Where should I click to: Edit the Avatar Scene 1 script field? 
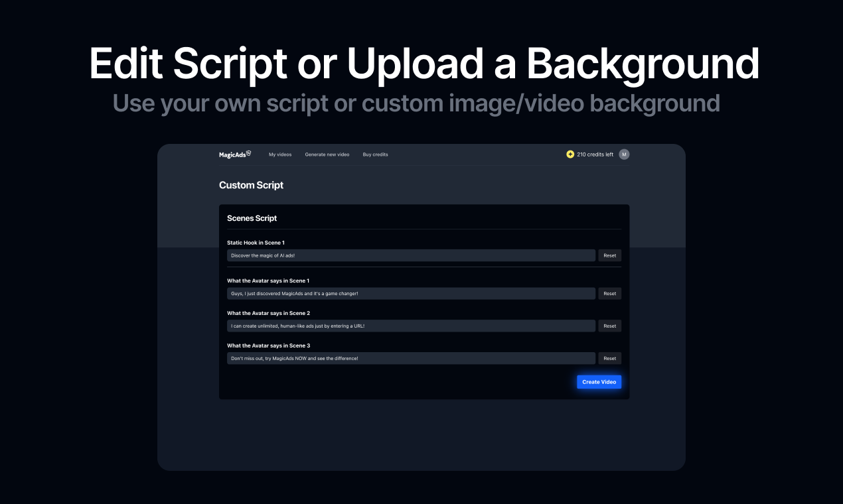tap(411, 293)
